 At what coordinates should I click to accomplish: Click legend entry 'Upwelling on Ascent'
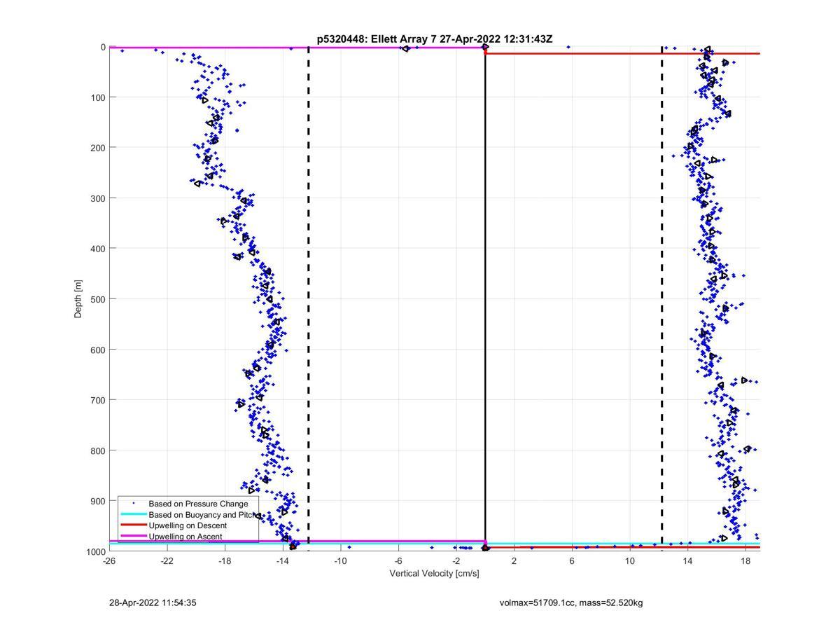click(x=185, y=537)
